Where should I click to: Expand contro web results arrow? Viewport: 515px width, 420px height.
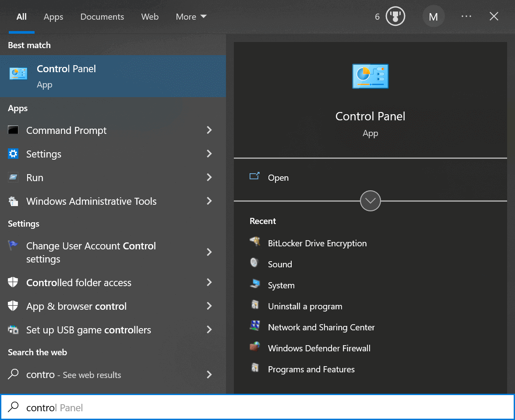(x=209, y=374)
